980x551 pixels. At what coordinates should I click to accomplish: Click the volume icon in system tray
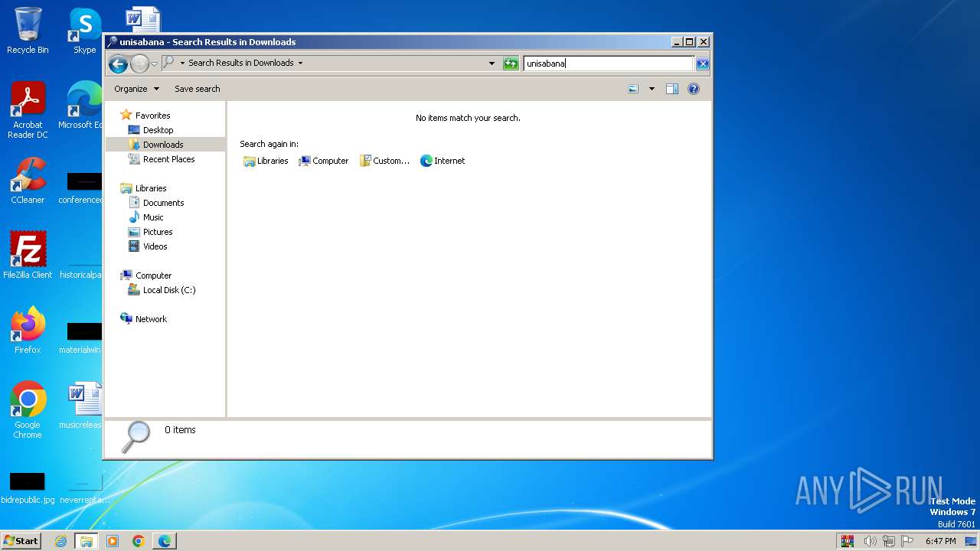(870, 541)
